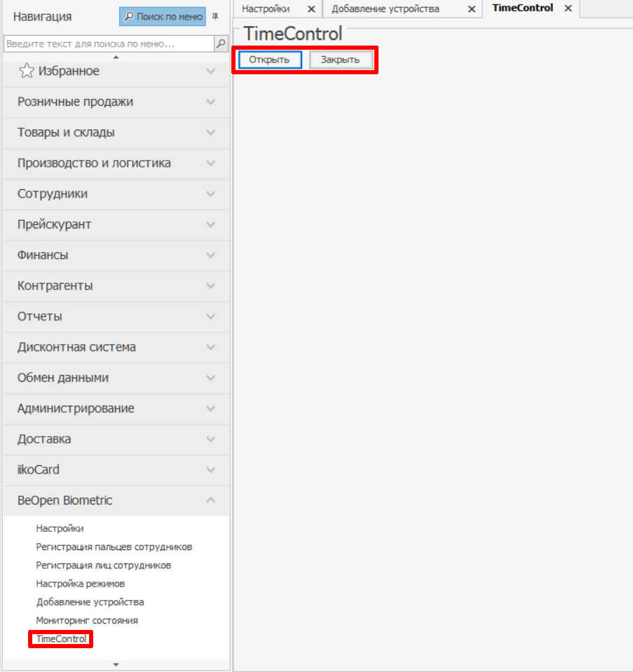
Task: Open Регистрация пальцев сотрудников item
Action: pyautogui.click(x=114, y=547)
